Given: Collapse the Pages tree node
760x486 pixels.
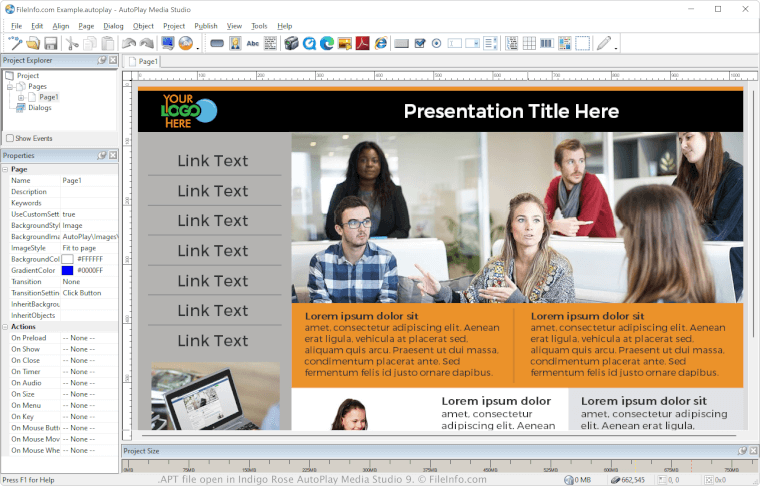Looking at the screenshot, I should click(10, 86).
